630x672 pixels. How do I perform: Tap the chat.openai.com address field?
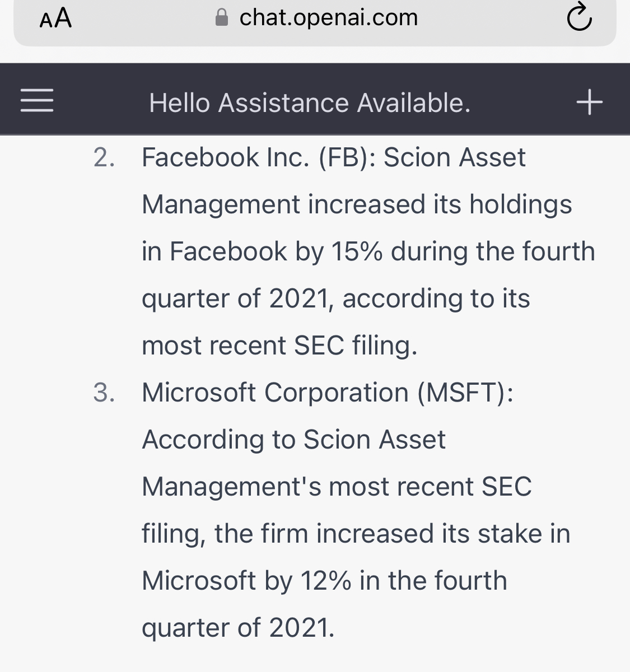coord(328,18)
